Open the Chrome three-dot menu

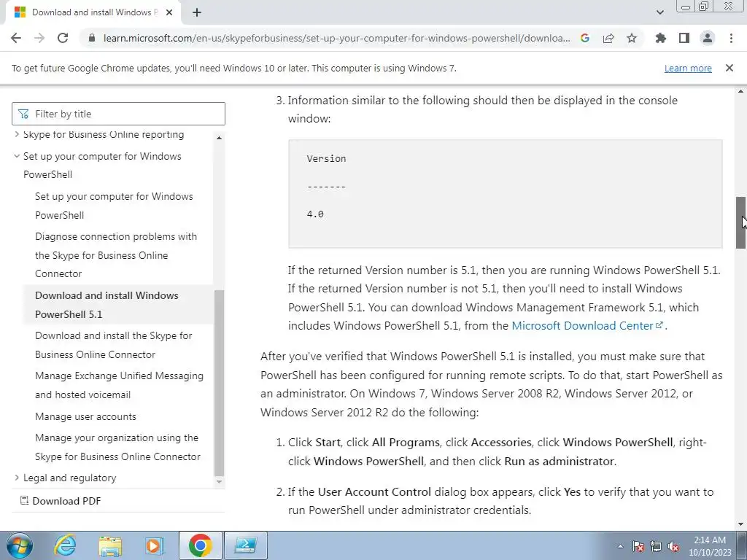click(731, 38)
